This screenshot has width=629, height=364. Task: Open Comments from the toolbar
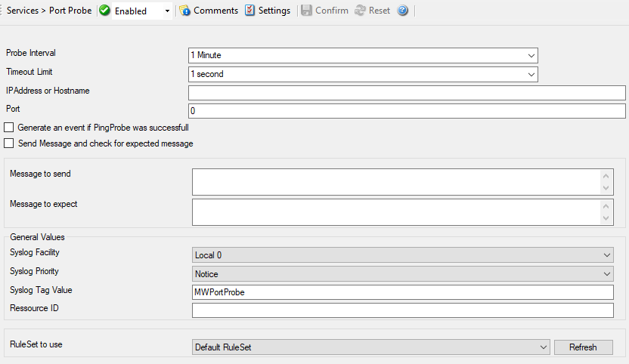[209, 11]
